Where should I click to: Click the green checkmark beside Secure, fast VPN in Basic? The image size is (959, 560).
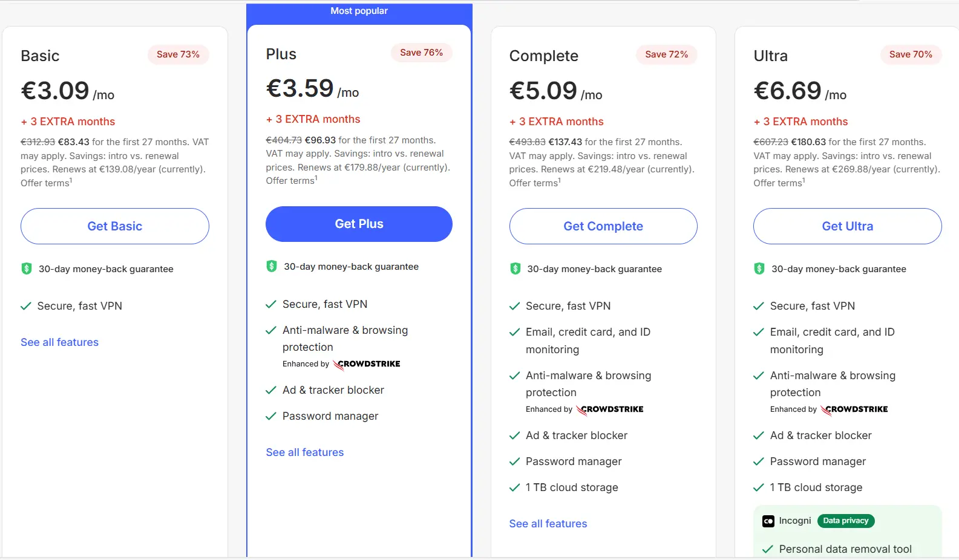(x=26, y=306)
